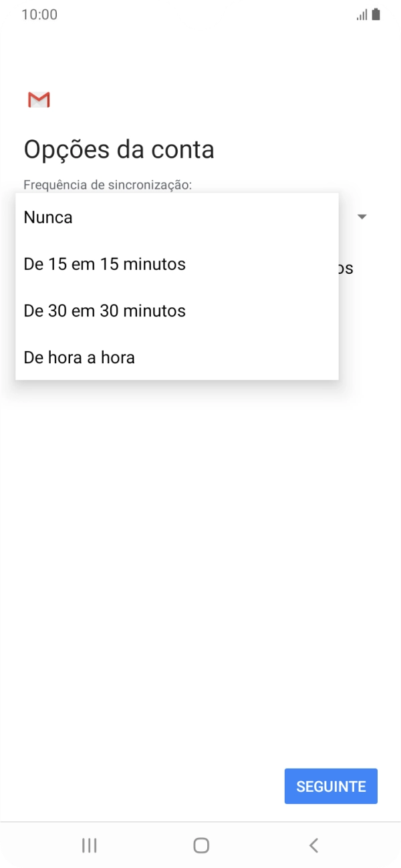The image size is (401, 868).
Task: Select De 15 em 15 minutos
Action: pos(104,264)
